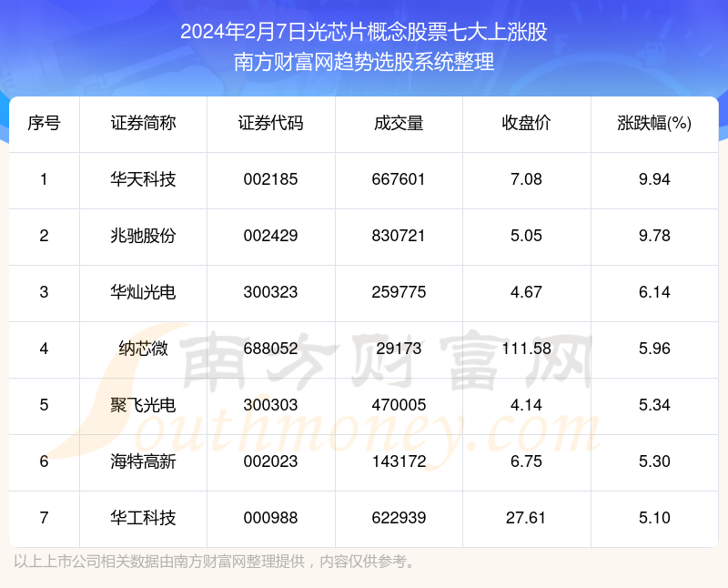Click the 收盘价 column header

pyautogui.click(x=527, y=124)
